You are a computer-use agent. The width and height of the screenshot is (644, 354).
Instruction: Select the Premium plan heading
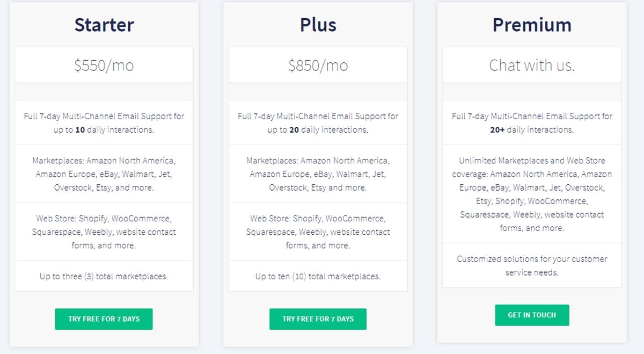[x=532, y=25]
